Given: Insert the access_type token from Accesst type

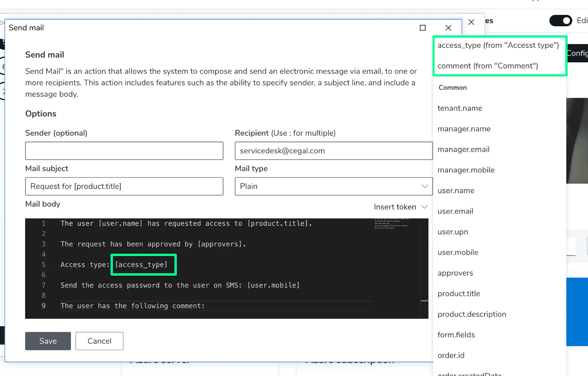Looking at the screenshot, I should [x=498, y=45].
